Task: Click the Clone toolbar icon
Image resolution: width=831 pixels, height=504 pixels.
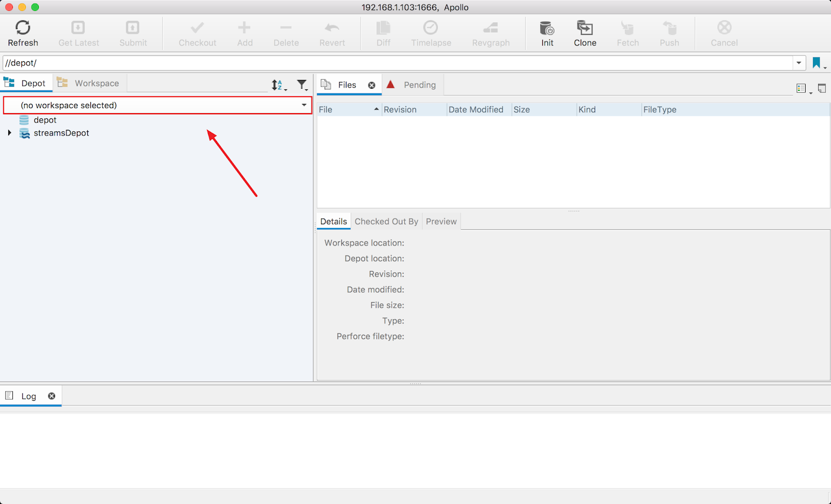Action: [585, 27]
